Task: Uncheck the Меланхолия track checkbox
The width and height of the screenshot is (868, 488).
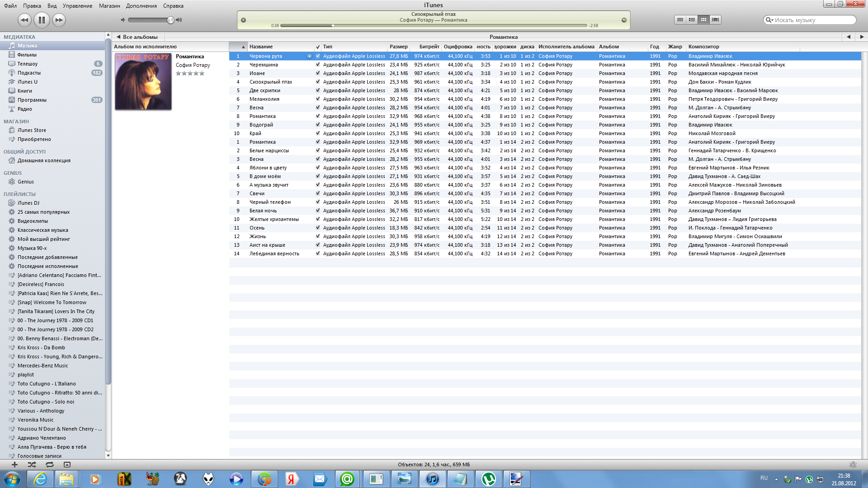Action: point(318,99)
